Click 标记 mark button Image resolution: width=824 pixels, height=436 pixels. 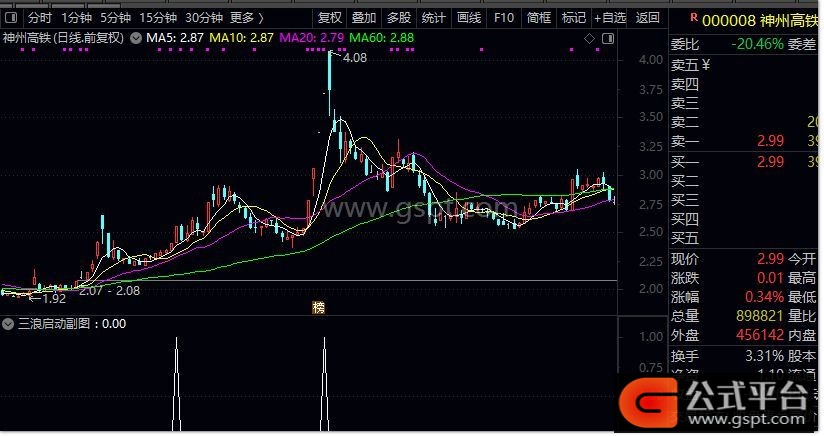click(x=573, y=18)
